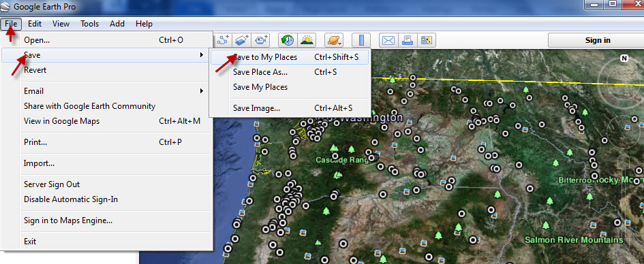This screenshot has width=644, height=264.
Task: Open the Add menu
Action: (x=117, y=24)
